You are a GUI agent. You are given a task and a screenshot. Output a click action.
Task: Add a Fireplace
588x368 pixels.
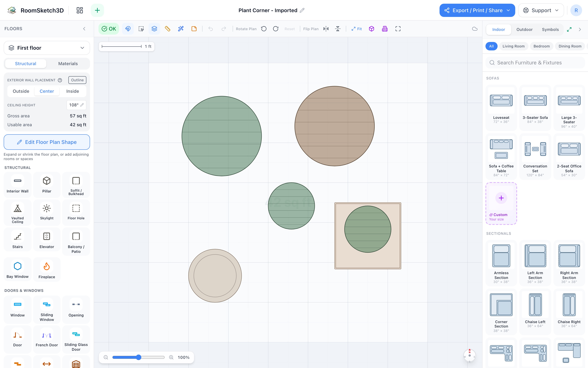47,270
